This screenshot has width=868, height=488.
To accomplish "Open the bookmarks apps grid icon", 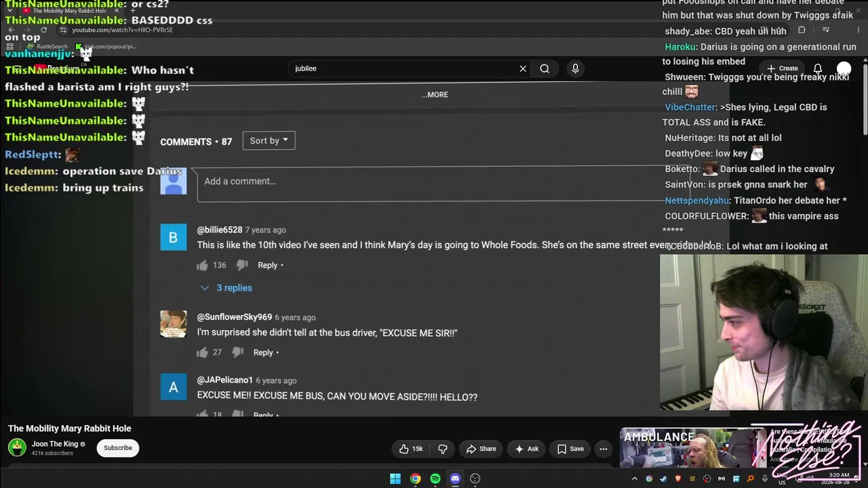I will click(x=10, y=47).
